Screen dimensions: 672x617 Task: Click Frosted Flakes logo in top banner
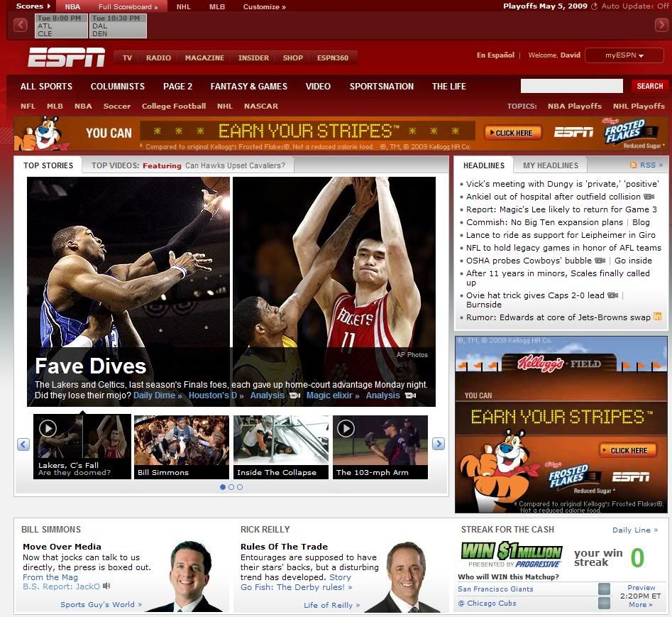[630, 132]
